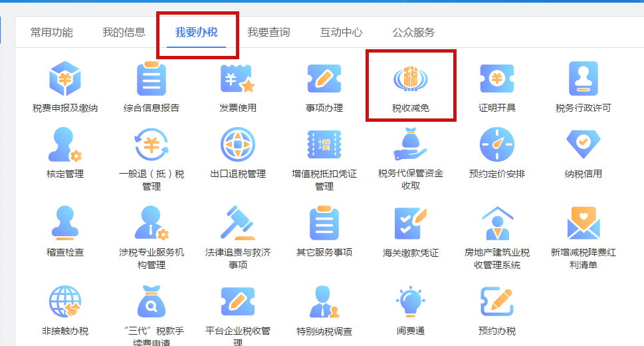
Task: Click the 税务行政许可 stamp icon
Action: click(584, 79)
